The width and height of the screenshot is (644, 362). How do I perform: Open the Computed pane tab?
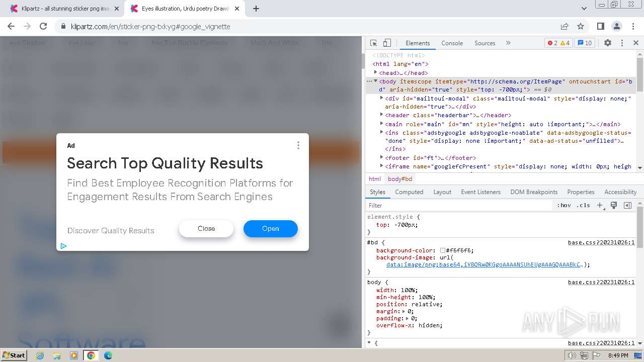tap(409, 192)
